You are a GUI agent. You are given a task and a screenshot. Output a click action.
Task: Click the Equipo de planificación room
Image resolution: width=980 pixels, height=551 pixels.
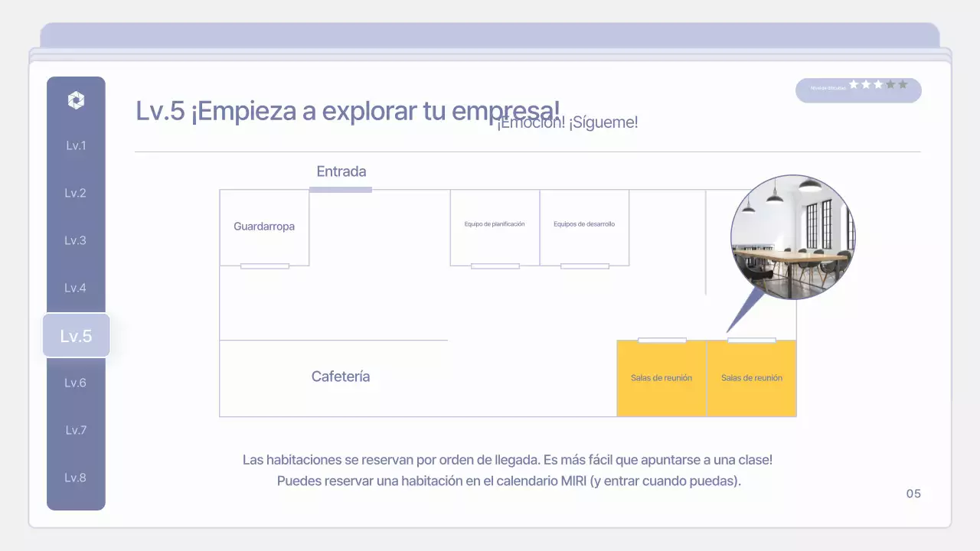pyautogui.click(x=494, y=224)
